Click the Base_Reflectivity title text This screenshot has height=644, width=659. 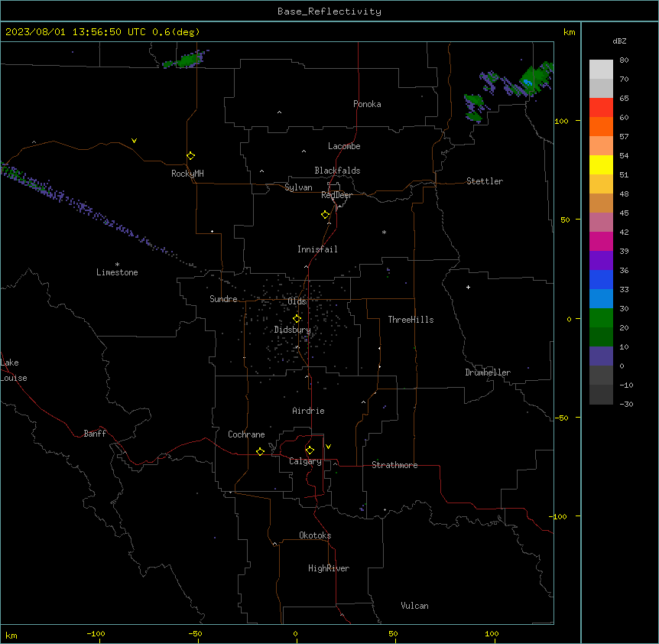click(329, 11)
